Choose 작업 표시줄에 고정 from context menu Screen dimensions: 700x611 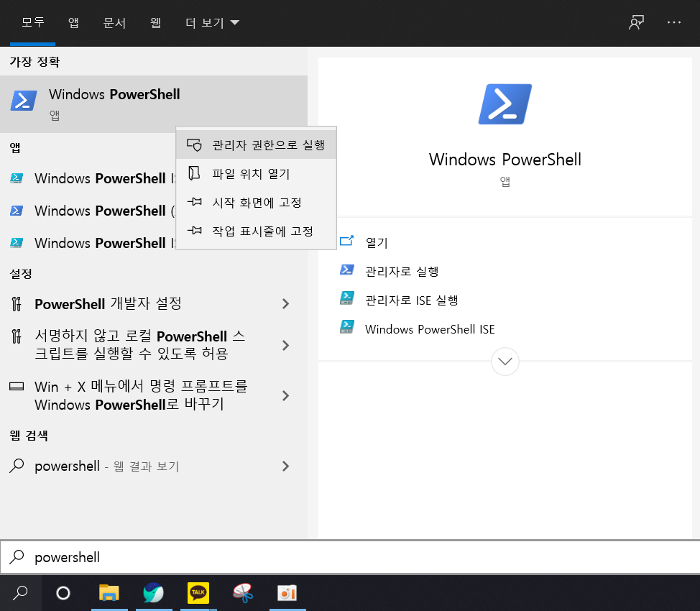coord(257,231)
